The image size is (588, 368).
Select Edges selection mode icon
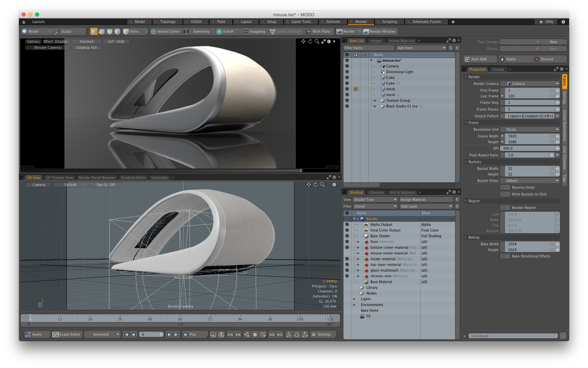click(102, 31)
